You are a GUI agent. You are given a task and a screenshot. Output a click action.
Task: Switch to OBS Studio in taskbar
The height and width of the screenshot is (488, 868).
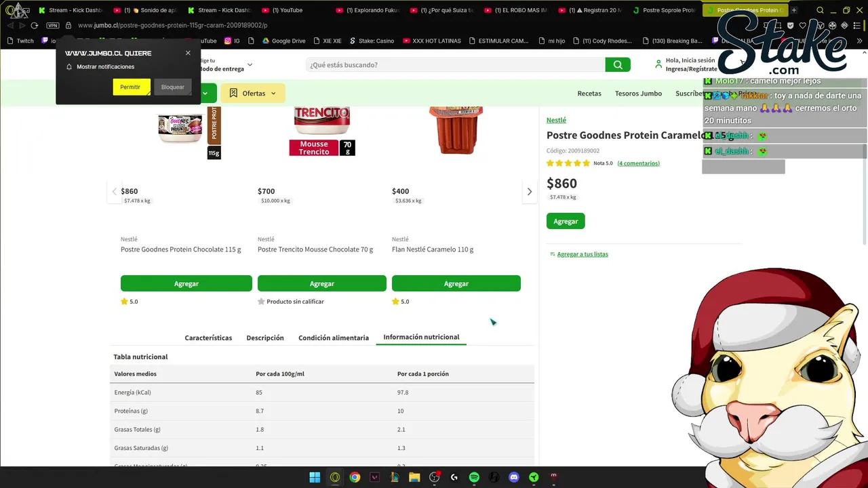[435, 477]
